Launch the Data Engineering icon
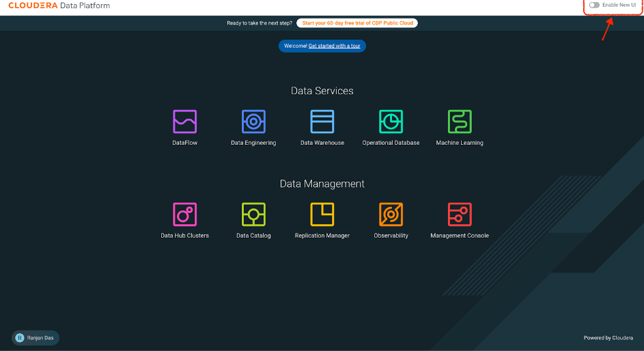 click(x=253, y=122)
